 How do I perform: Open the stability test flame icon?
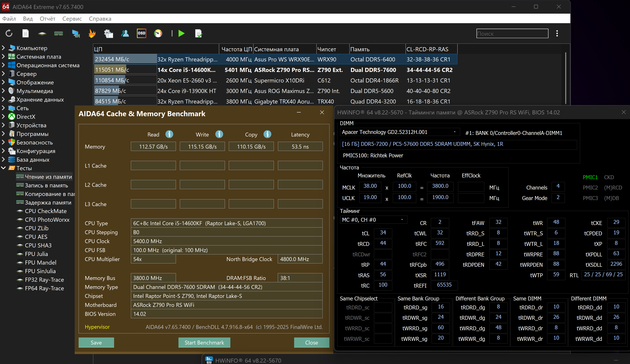pyautogui.click(x=92, y=33)
